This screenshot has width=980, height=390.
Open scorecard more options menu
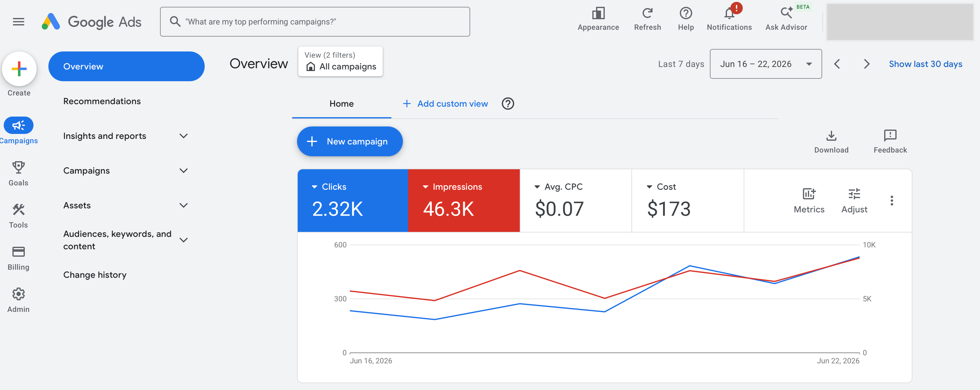(891, 200)
